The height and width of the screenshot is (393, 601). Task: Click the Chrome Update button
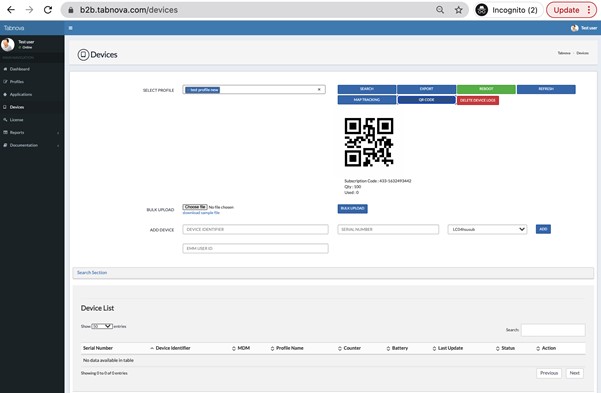point(571,10)
